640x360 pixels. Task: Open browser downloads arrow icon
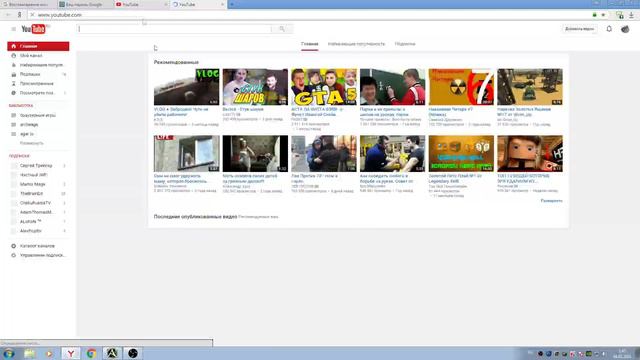point(631,15)
